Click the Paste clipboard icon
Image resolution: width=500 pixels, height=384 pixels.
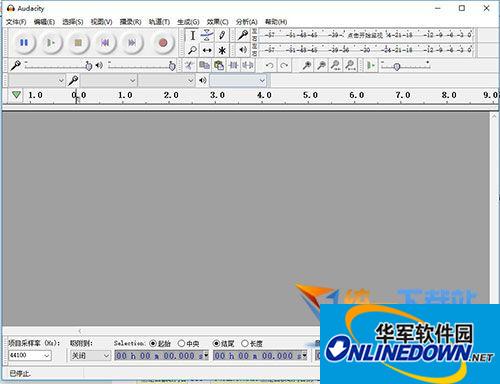219,65
